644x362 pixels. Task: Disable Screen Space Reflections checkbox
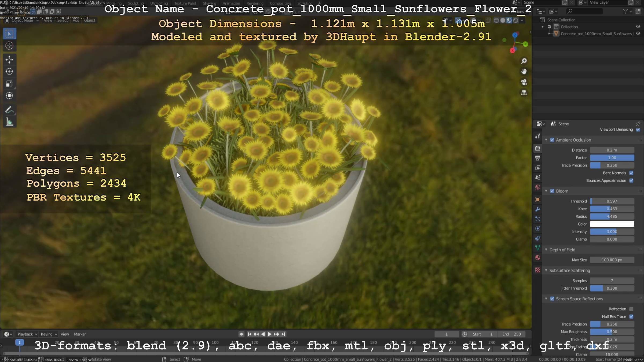(552, 299)
